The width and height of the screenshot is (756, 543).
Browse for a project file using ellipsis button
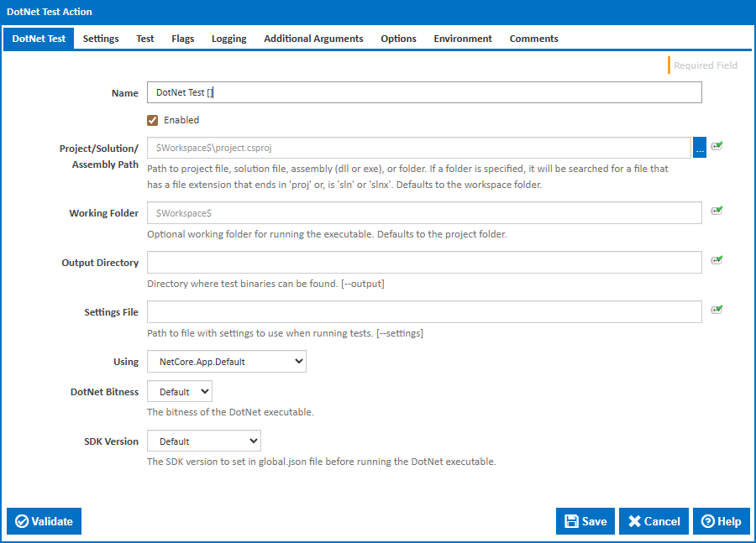(x=700, y=146)
